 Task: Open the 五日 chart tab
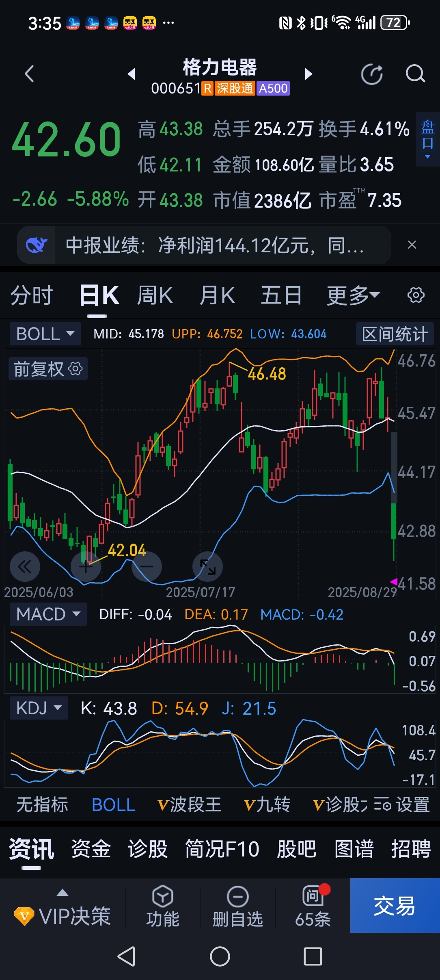(x=281, y=295)
